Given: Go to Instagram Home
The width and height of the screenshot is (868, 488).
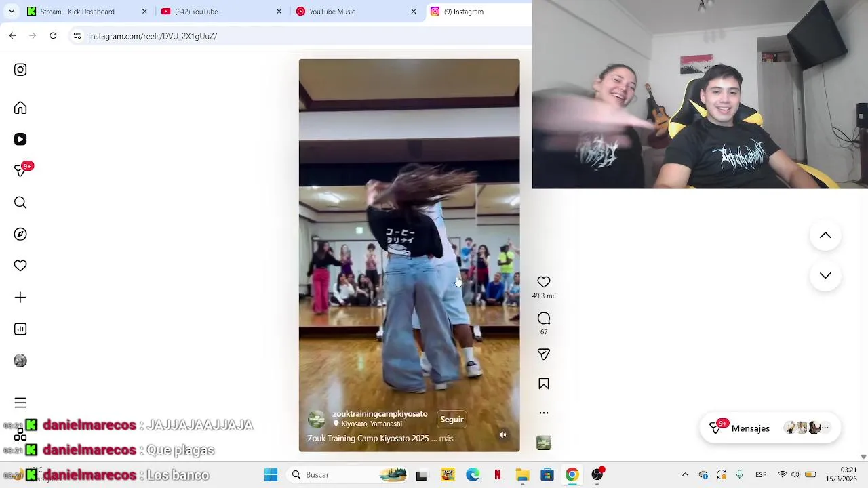Looking at the screenshot, I should tap(20, 108).
